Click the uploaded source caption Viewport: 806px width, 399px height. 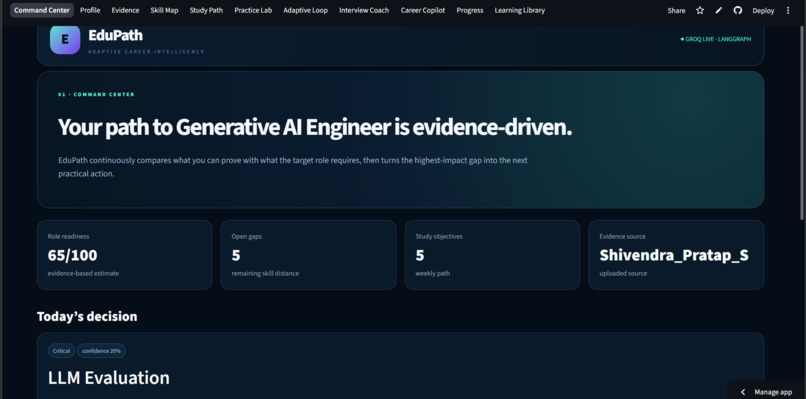click(x=623, y=274)
